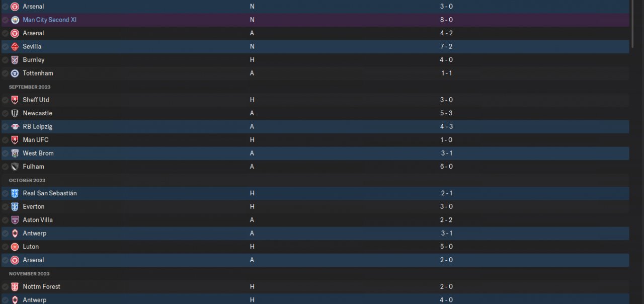
Task: Open the Tottenham team name link
Action: [38, 73]
